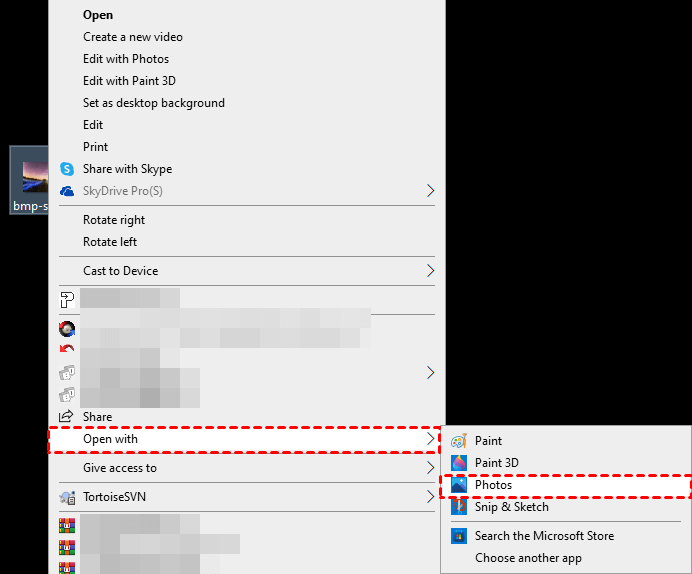692x574 pixels.
Task: Choose Set as desktop background
Action: pos(153,103)
